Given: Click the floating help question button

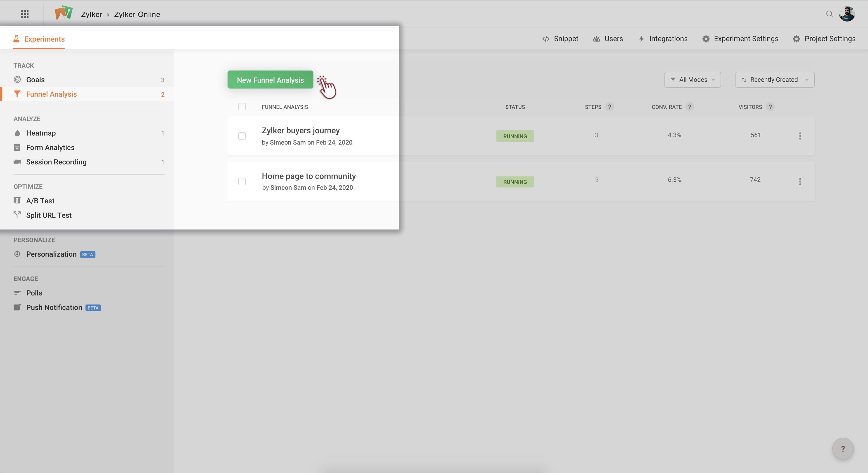Looking at the screenshot, I should pos(843,448).
